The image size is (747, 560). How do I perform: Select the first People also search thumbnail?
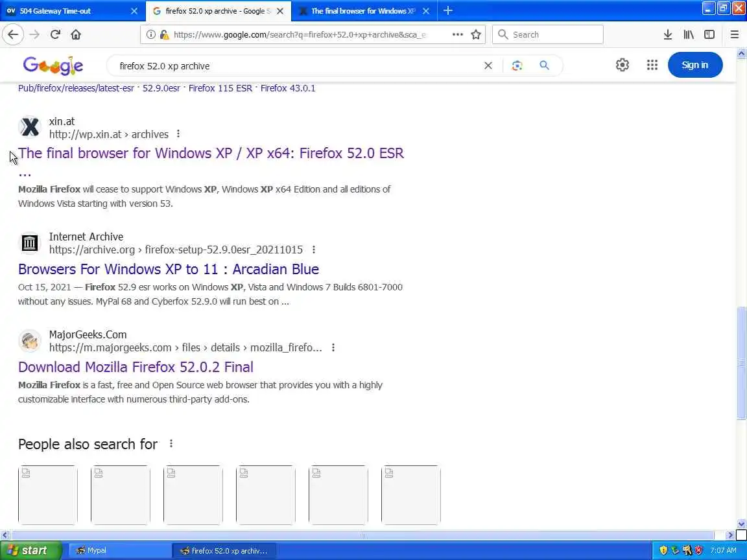point(47,495)
